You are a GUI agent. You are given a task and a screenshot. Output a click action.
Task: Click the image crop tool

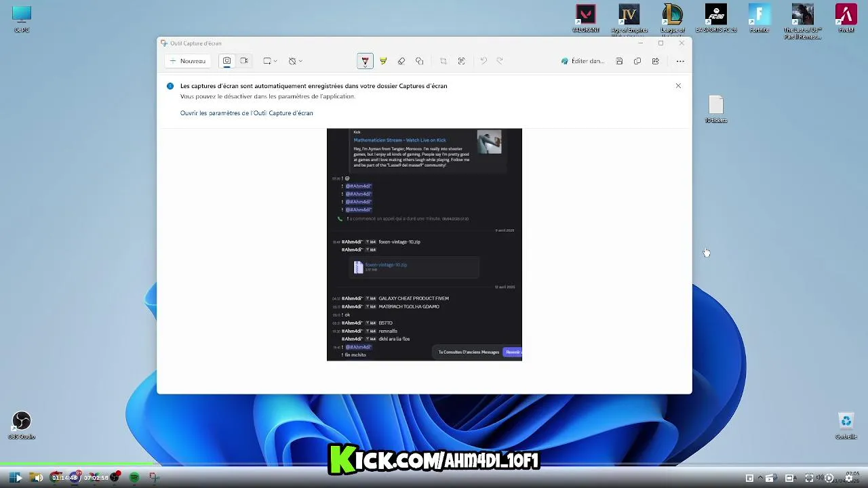443,61
